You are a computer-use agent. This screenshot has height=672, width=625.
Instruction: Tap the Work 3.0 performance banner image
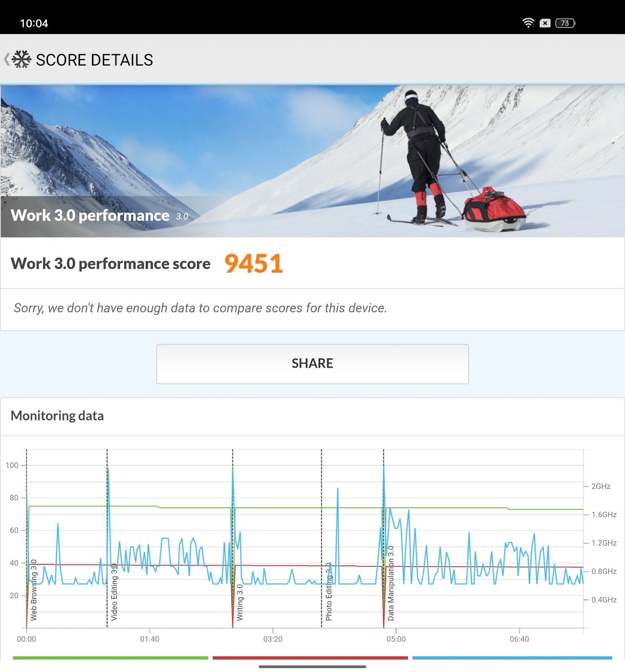tap(312, 161)
